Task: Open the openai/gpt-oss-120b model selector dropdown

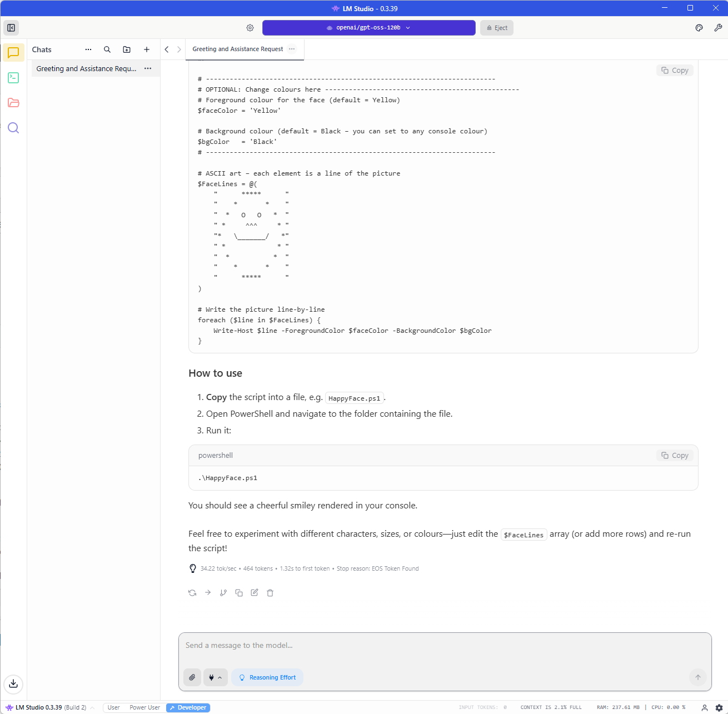Action: tap(368, 28)
